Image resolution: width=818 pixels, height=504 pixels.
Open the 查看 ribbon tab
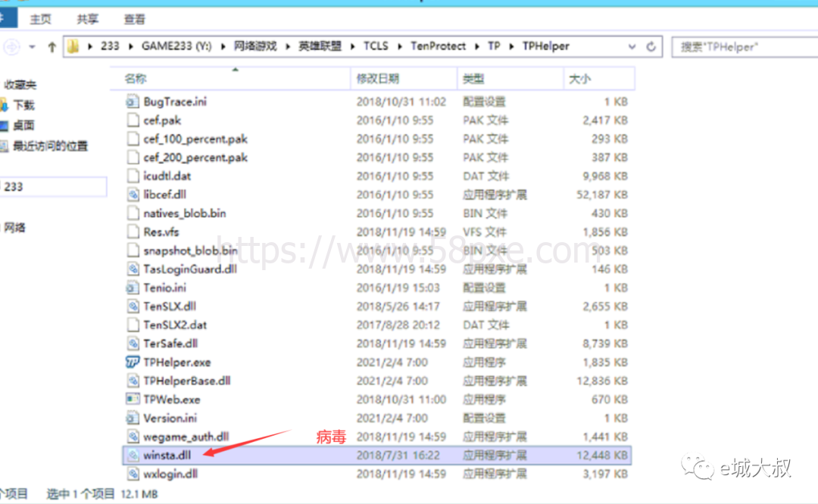[x=135, y=19]
